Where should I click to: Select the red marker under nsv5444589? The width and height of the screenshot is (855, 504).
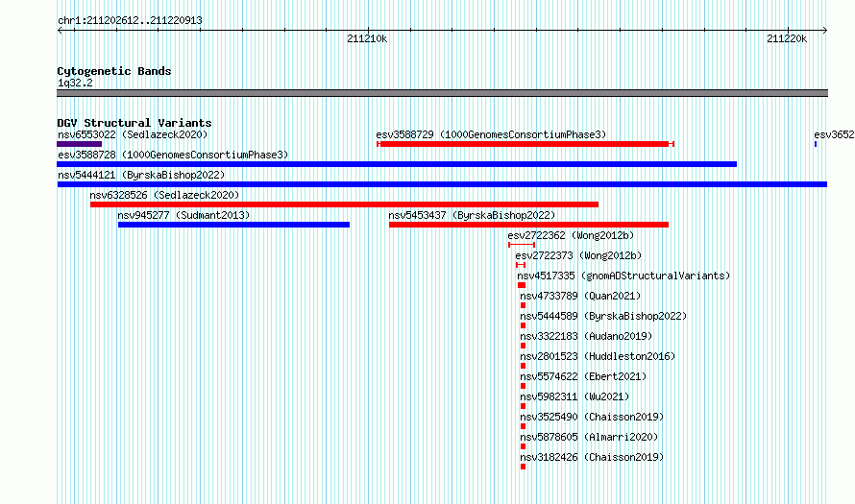point(523,325)
